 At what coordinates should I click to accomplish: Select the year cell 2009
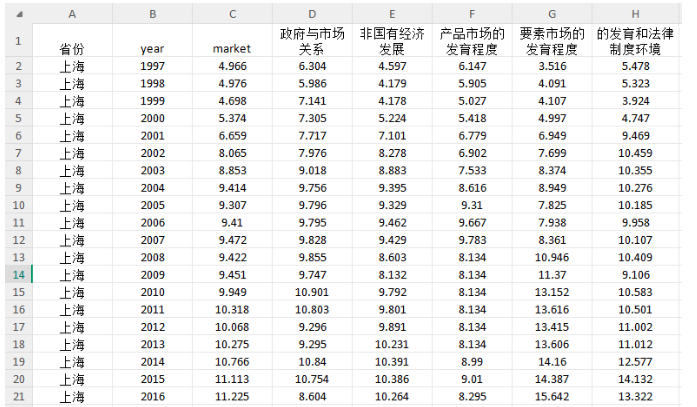[x=152, y=275]
